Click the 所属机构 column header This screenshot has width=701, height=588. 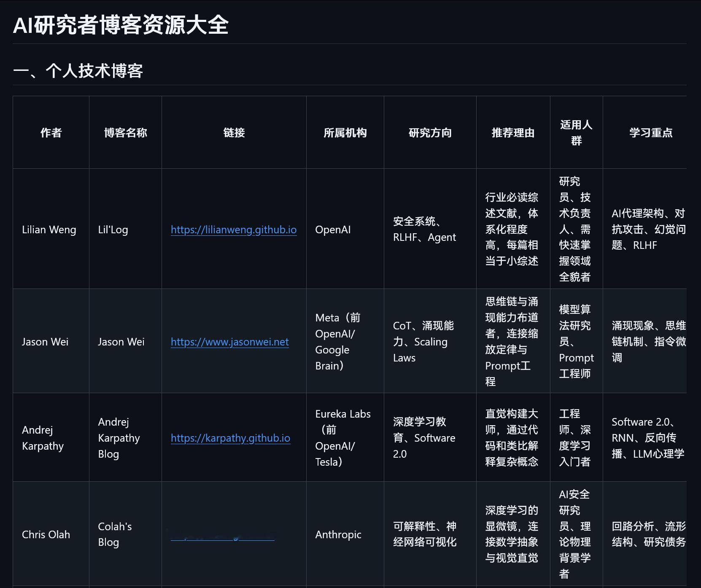pos(345,132)
